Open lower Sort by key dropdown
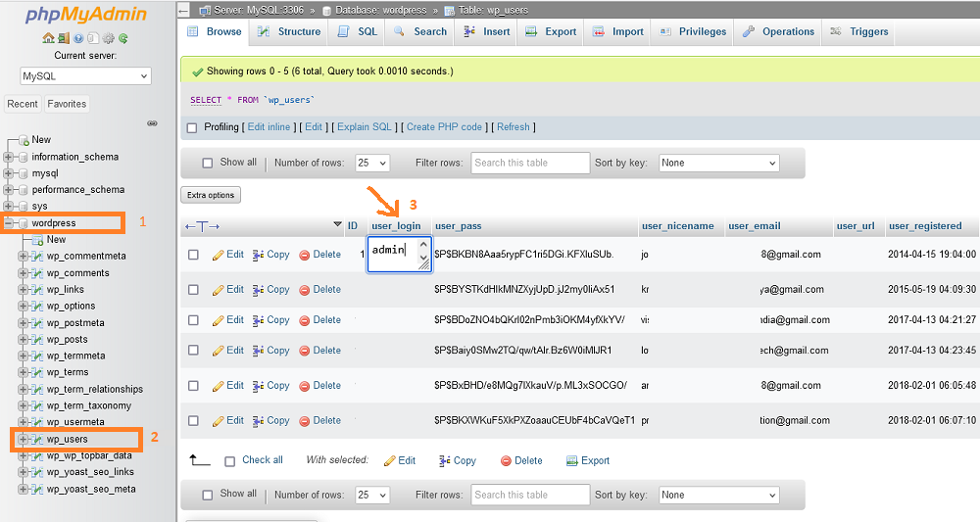The image size is (980, 522). point(718,495)
